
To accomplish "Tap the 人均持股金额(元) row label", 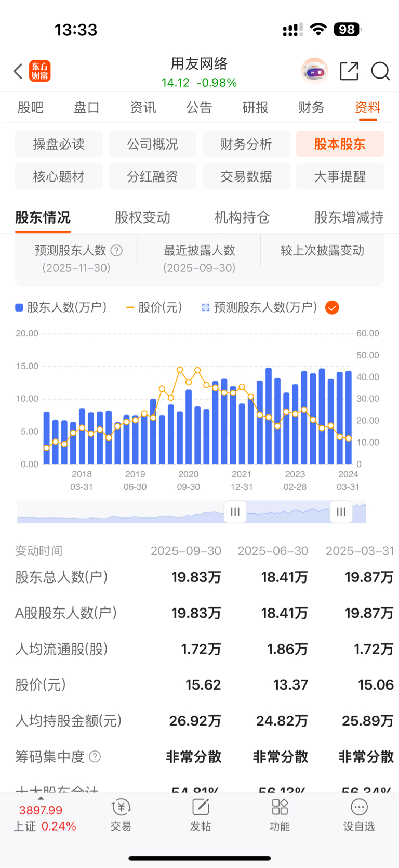I will (68, 721).
